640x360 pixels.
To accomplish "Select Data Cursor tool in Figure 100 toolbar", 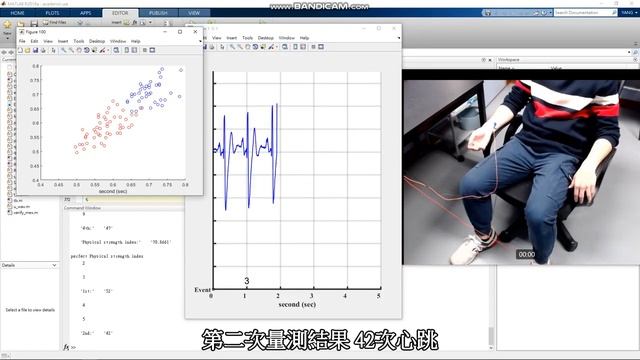I will [x=94, y=50].
